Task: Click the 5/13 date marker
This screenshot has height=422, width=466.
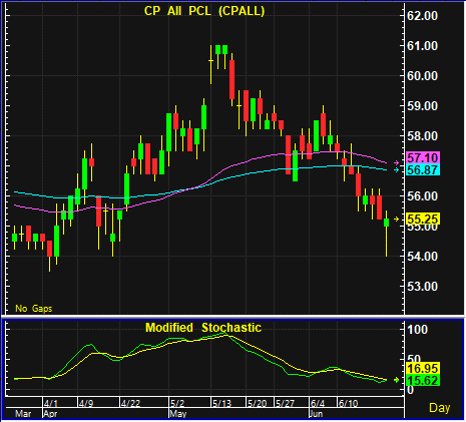Action: tap(222, 403)
